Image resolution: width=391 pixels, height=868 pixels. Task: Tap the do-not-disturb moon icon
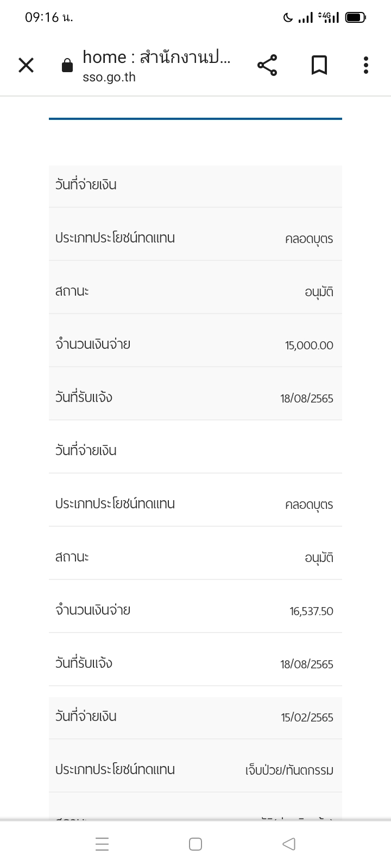(x=288, y=18)
